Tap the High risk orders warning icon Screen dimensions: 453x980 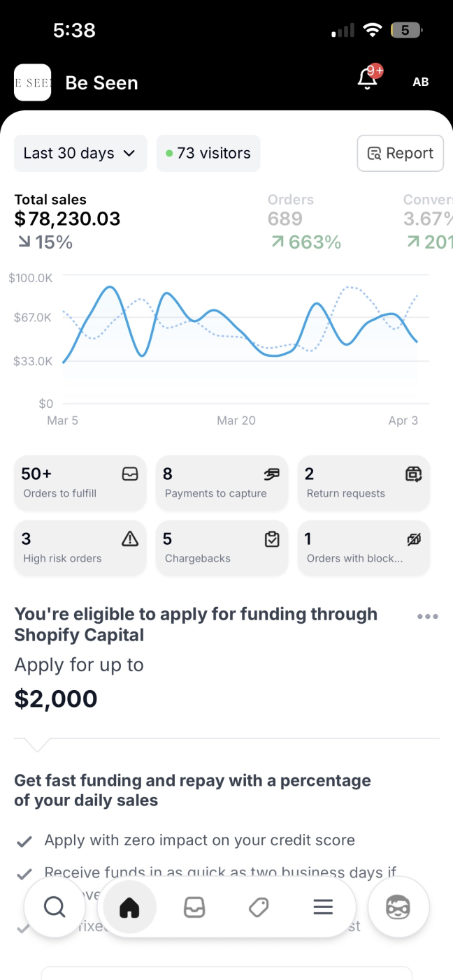130,539
